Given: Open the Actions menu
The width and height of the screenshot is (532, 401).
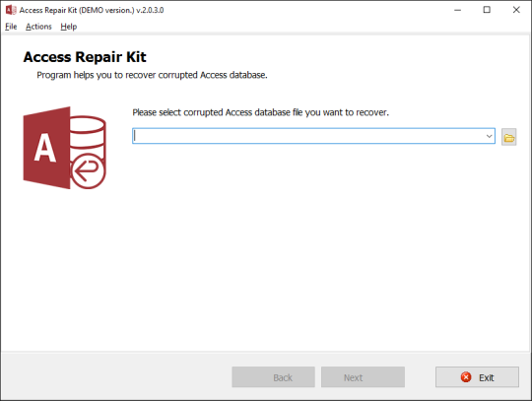Looking at the screenshot, I should point(38,27).
